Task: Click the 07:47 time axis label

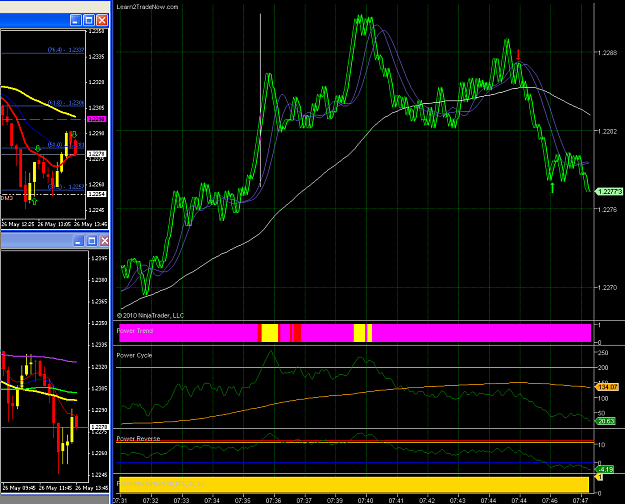Action: point(580,500)
